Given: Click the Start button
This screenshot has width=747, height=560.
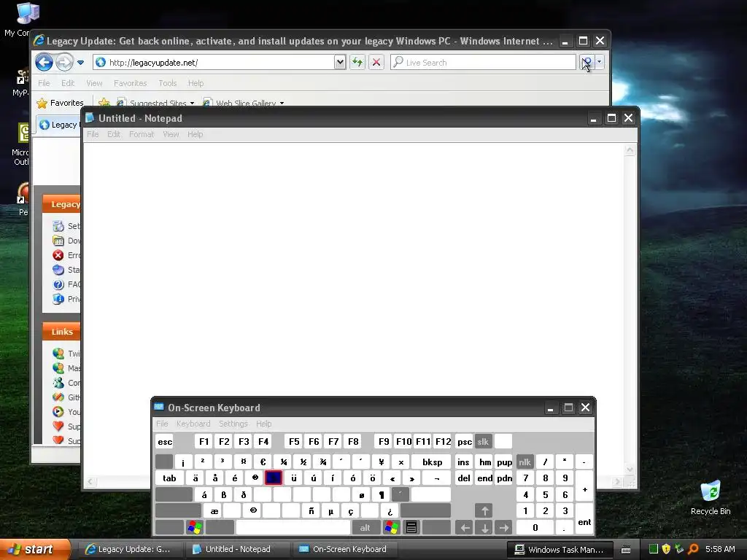Looking at the screenshot, I should pyautogui.click(x=35, y=549).
